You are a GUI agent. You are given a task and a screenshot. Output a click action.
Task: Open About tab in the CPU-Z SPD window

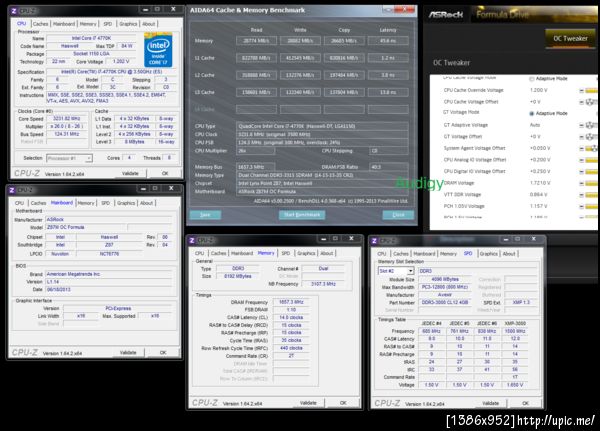coord(509,254)
